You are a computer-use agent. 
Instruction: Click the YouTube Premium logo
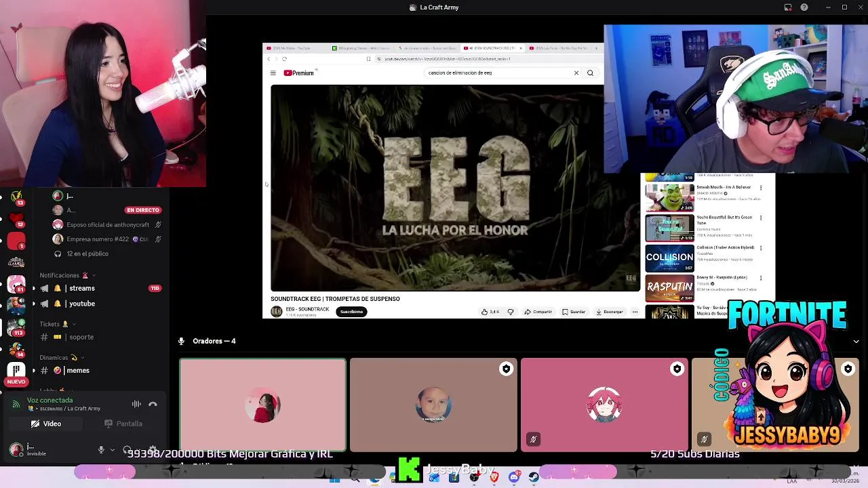point(300,73)
